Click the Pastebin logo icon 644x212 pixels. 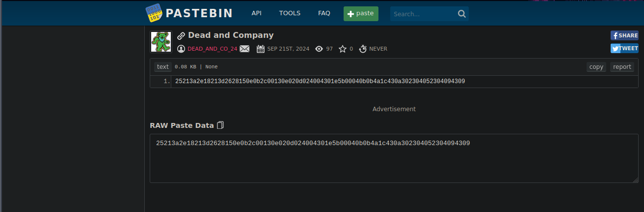click(x=155, y=13)
